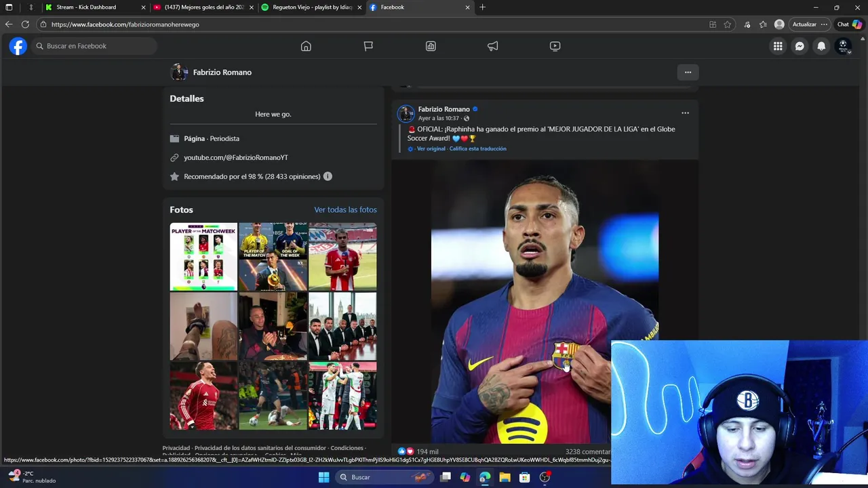Open Messenger chats icon
Viewport: 868px width, 488px height.
(x=800, y=46)
